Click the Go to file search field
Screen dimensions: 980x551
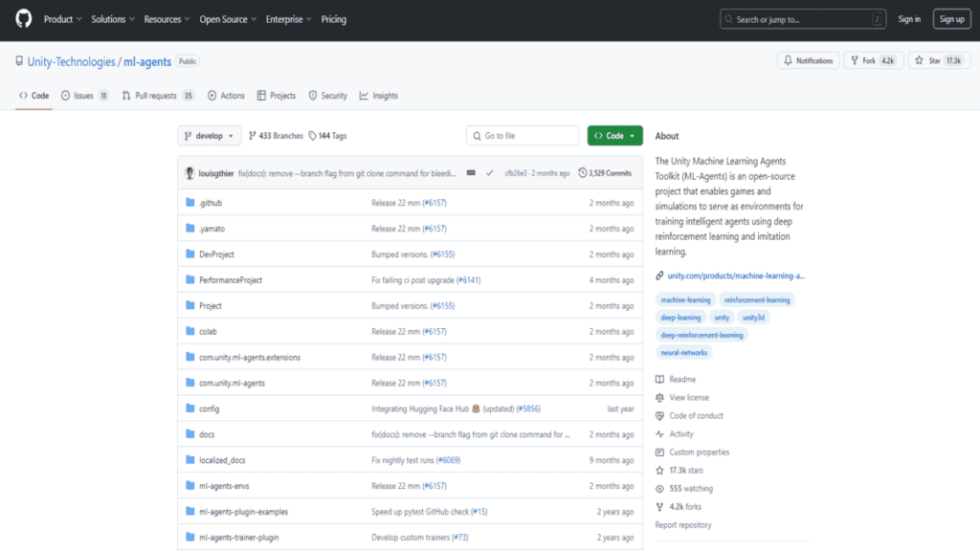tap(523, 136)
